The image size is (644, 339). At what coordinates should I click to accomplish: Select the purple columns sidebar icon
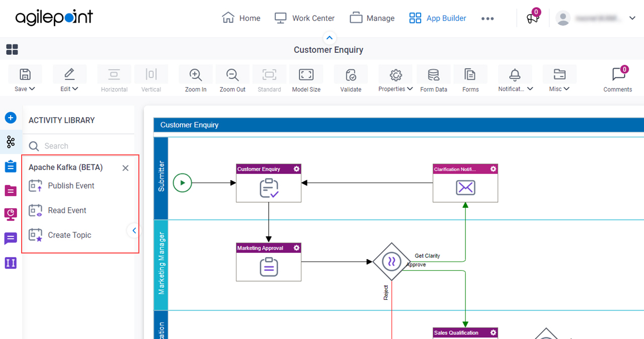[x=11, y=263]
